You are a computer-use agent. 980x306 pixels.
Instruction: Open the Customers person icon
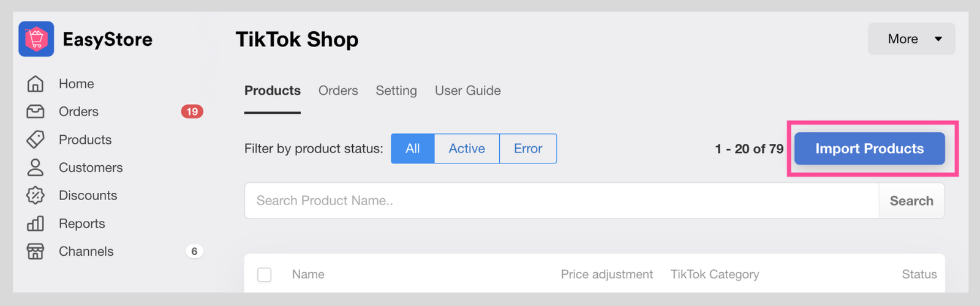36,168
